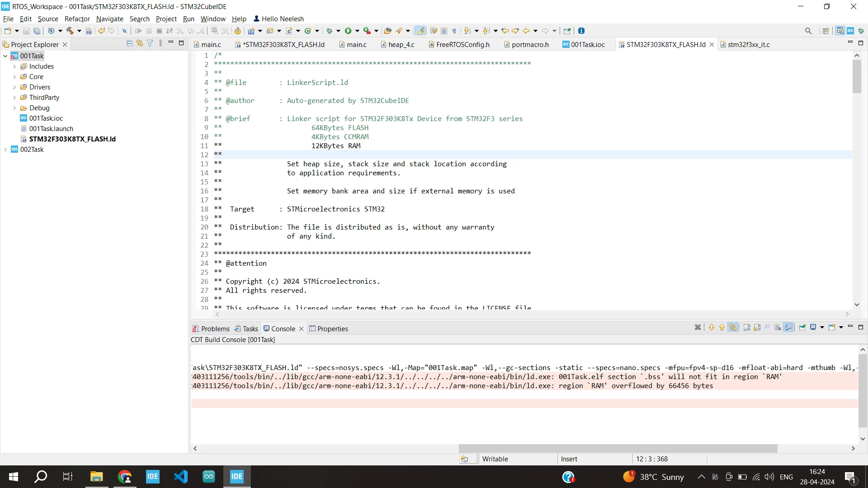Toggle Block Selection Mode icon
Image resolution: width=868 pixels, height=488 pixels.
pyautogui.click(x=444, y=31)
